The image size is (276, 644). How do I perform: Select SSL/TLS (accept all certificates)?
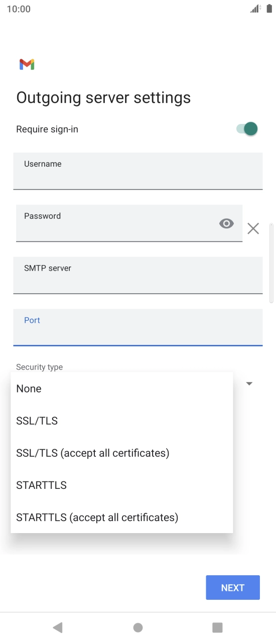click(x=122, y=453)
